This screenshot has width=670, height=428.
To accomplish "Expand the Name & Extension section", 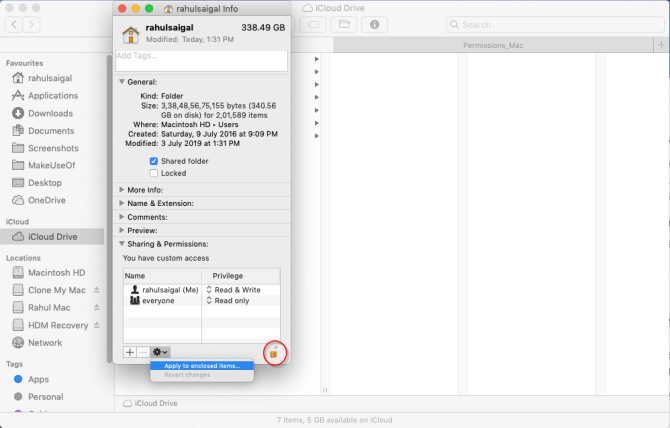I will point(123,203).
